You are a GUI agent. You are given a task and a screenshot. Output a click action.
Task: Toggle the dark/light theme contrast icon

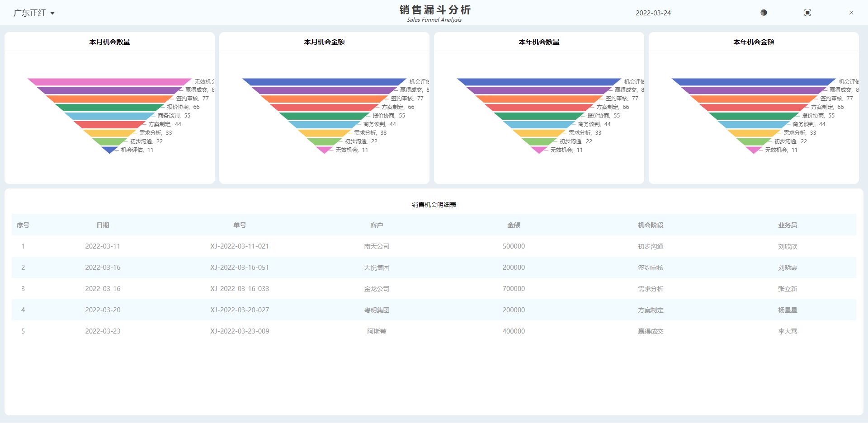click(x=764, y=13)
